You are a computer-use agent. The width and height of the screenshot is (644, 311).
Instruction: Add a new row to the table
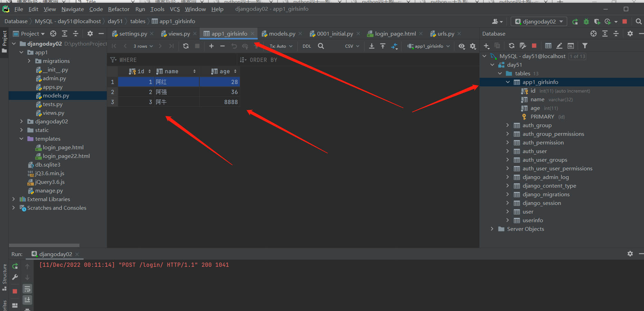click(211, 46)
